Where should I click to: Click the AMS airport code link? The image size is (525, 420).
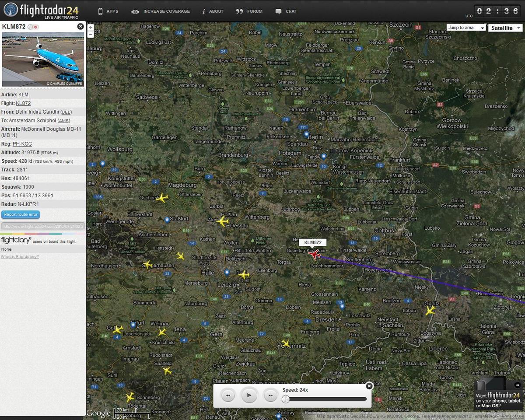click(64, 121)
